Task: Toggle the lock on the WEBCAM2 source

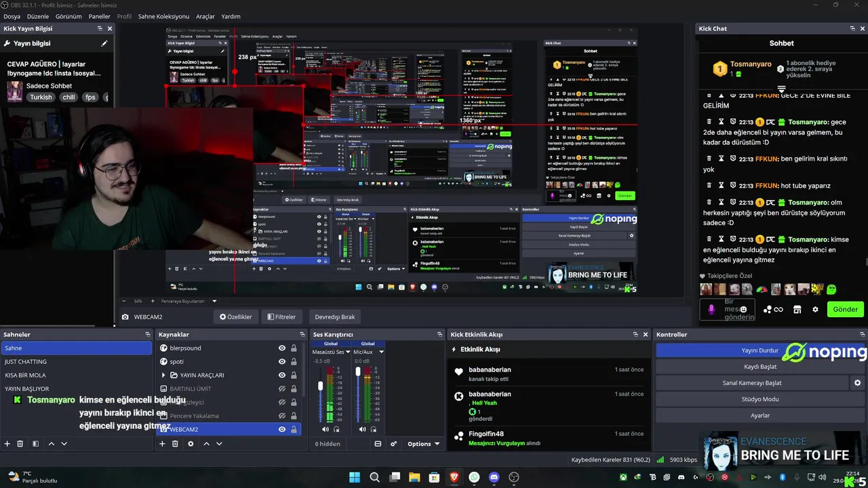Action: click(294, 429)
